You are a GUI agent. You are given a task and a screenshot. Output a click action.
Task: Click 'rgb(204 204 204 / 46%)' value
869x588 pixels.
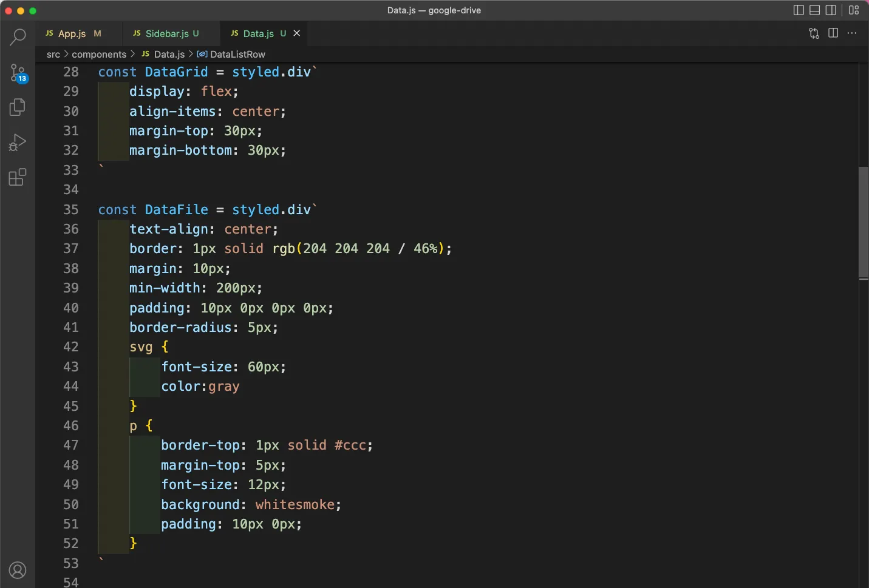click(358, 249)
